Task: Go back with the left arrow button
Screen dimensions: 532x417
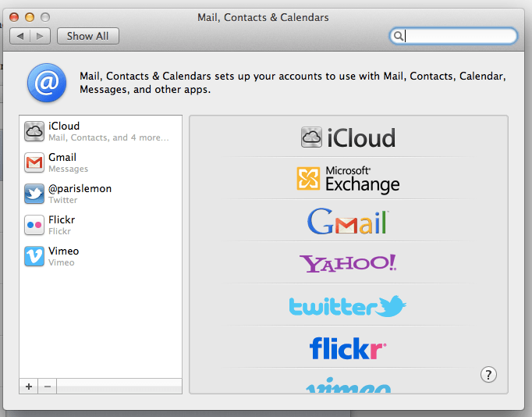Action: 20,36
